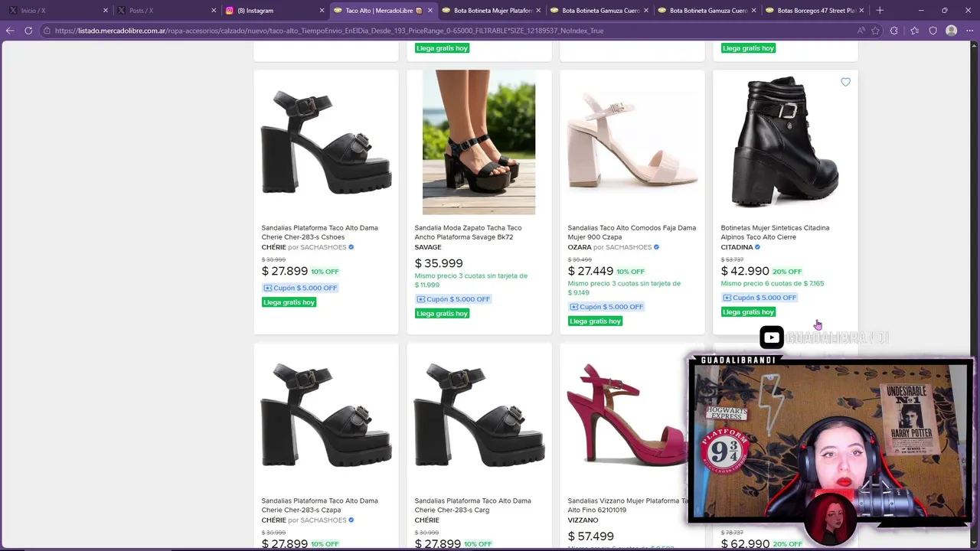980x551 pixels.
Task: Switch to Botas Borcegos 47 Street tab
Action: pyautogui.click(x=815, y=11)
